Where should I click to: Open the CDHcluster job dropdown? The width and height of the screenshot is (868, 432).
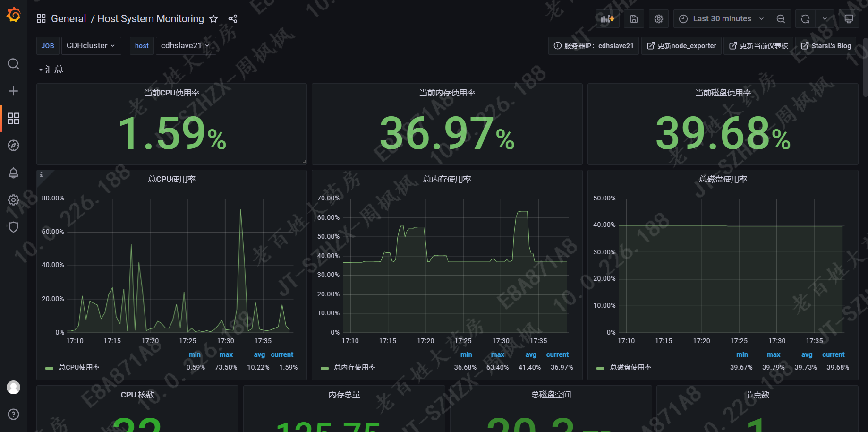[x=91, y=46]
